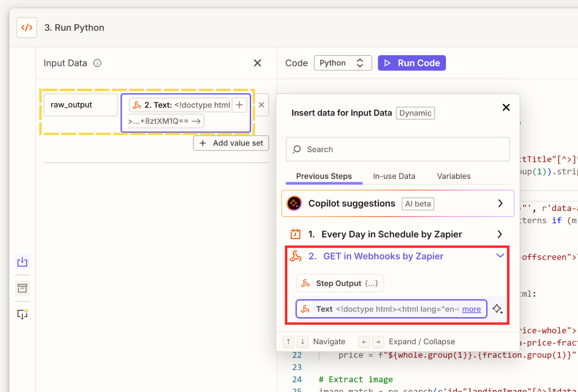Expand Every Day in Schedule step
Screen dimensions: 578x392
500,234
